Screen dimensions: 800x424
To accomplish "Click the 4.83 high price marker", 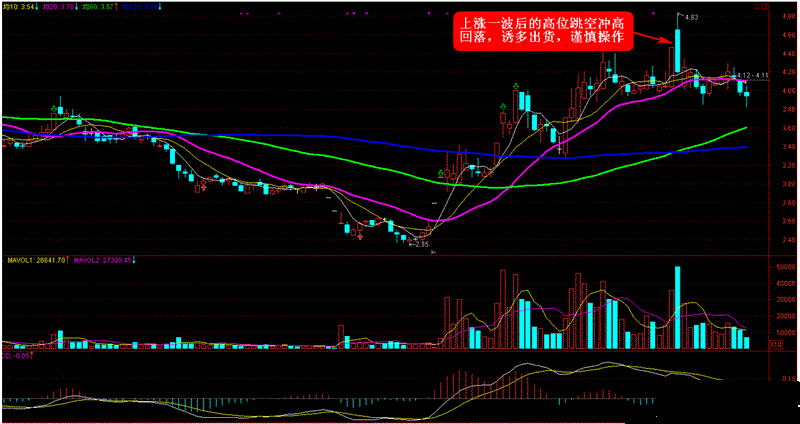I will coord(694,17).
